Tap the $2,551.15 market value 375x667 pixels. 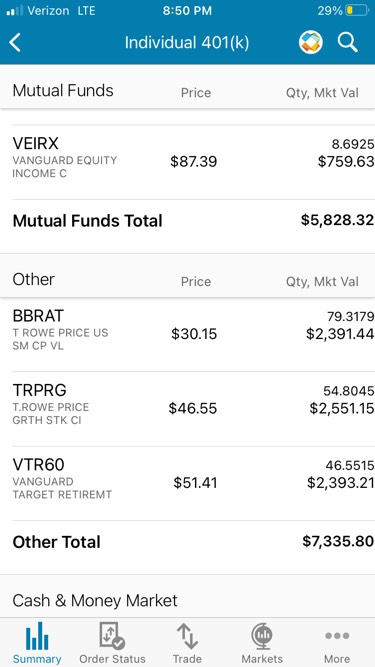[342, 409]
